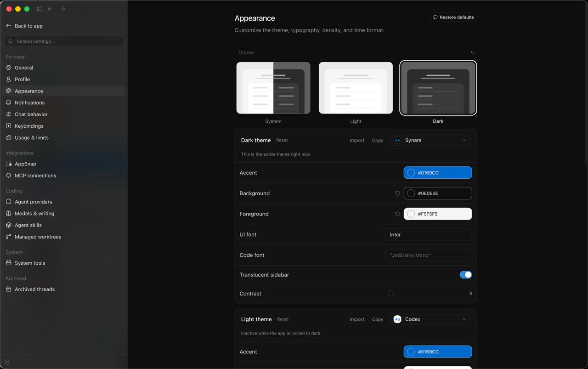Image resolution: width=588 pixels, height=369 pixels.
Task: Turn off the Translucent sidebar switch
Action: tap(466, 275)
